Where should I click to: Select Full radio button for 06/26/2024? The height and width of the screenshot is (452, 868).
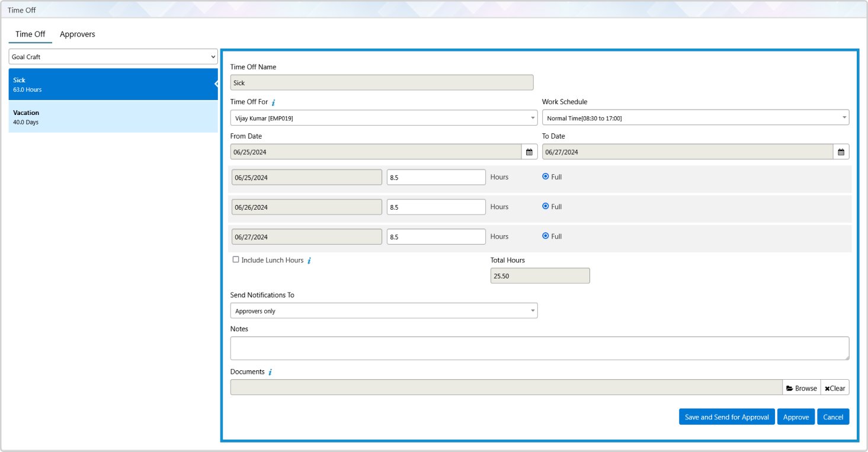[546, 207]
